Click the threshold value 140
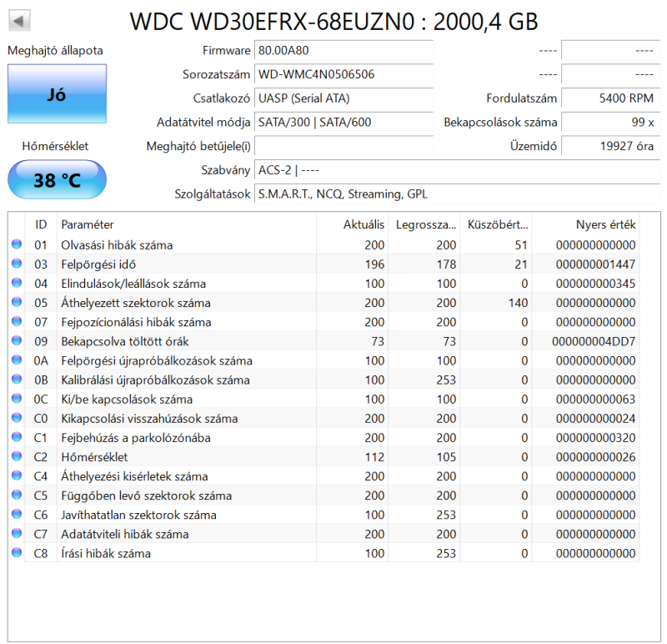Image resolution: width=667 pixels, height=644 pixels. click(518, 303)
